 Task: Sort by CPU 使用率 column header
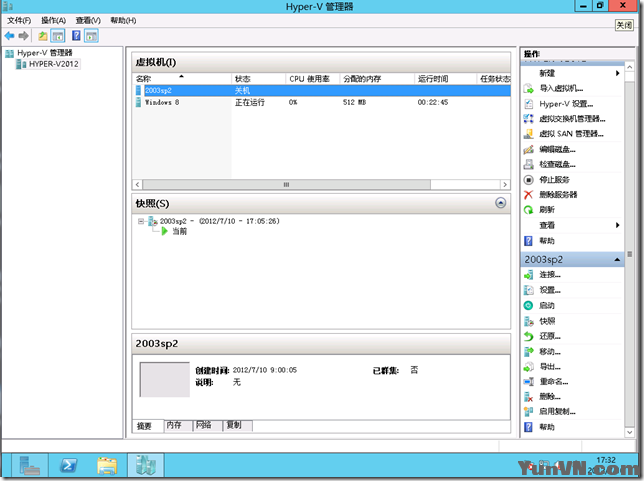click(313, 78)
